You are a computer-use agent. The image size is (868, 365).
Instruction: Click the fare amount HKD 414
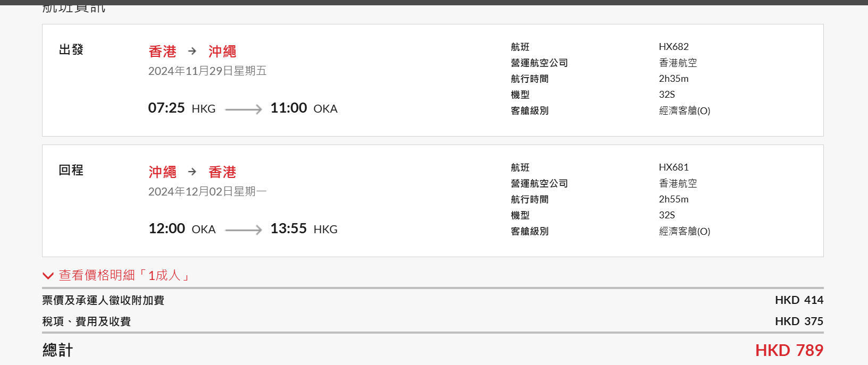pos(799,300)
